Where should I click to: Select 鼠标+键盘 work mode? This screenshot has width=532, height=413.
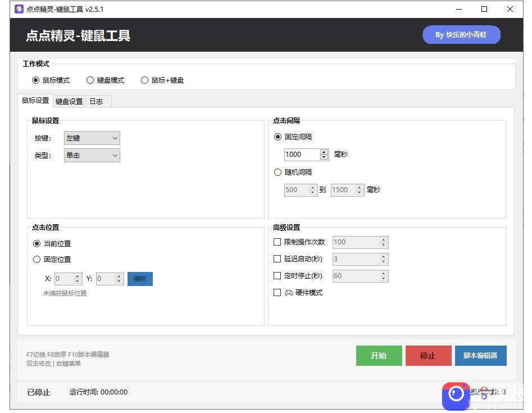click(162, 80)
